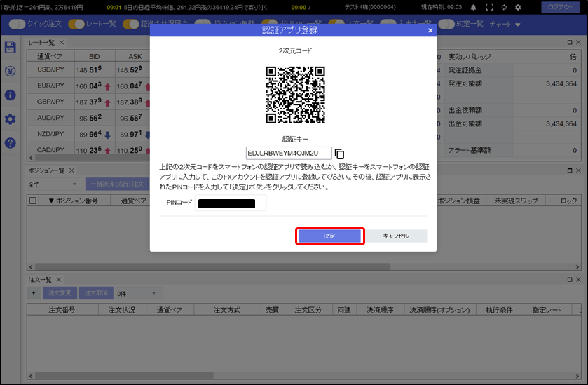This screenshot has width=588, height=385.
Task: Select the レート一覧 tab
Action: [41, 43]
